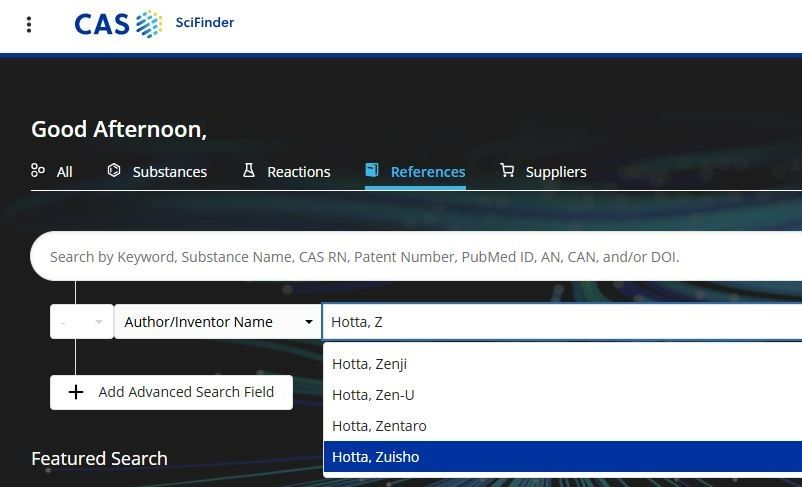Click the All tab molecule icon

(x=38, y=170)
